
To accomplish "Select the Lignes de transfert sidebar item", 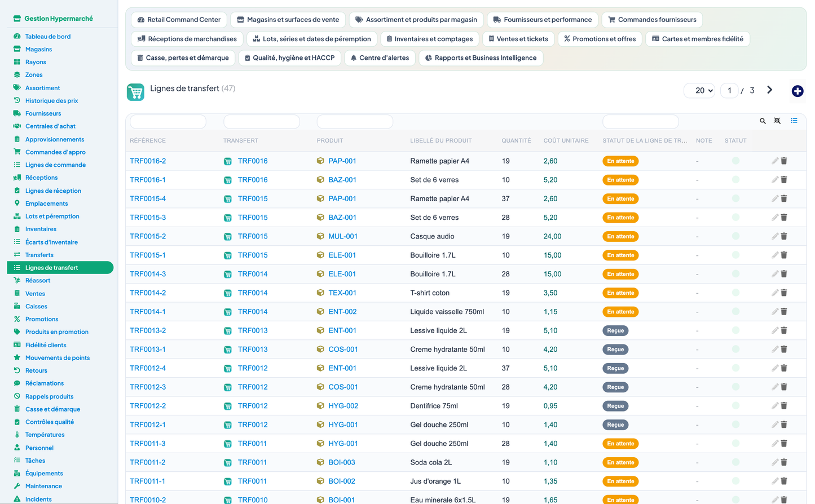I will pyautogui.click(x=60, y=268).
